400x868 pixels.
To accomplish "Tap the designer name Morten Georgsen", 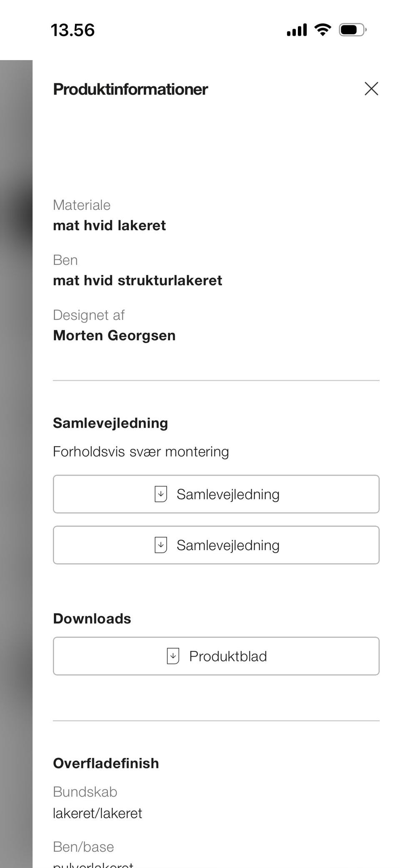I will point(114,335).
